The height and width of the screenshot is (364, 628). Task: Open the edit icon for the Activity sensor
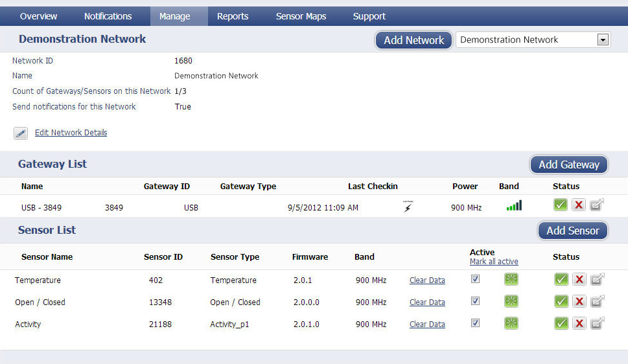click(x=597, y=323)
